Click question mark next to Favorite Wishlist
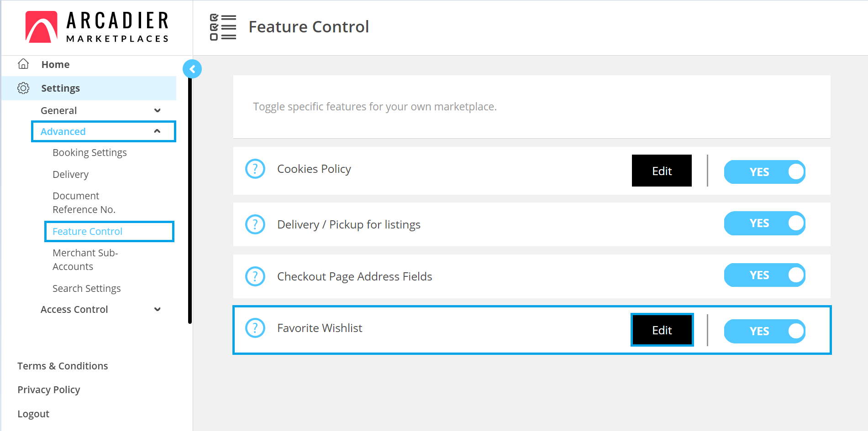Screen dimensions: 868x431 pyautogui.click(x=255, y=328)
